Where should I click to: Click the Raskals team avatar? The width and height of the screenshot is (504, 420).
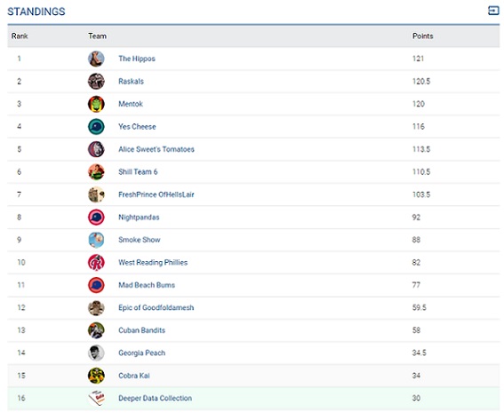click(x=96, y=81)
